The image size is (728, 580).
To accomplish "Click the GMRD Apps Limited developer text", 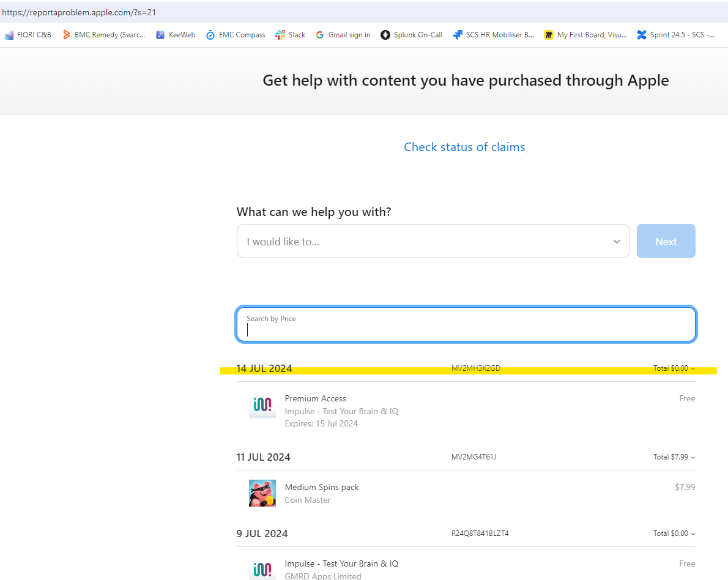I will coord(323,576).
